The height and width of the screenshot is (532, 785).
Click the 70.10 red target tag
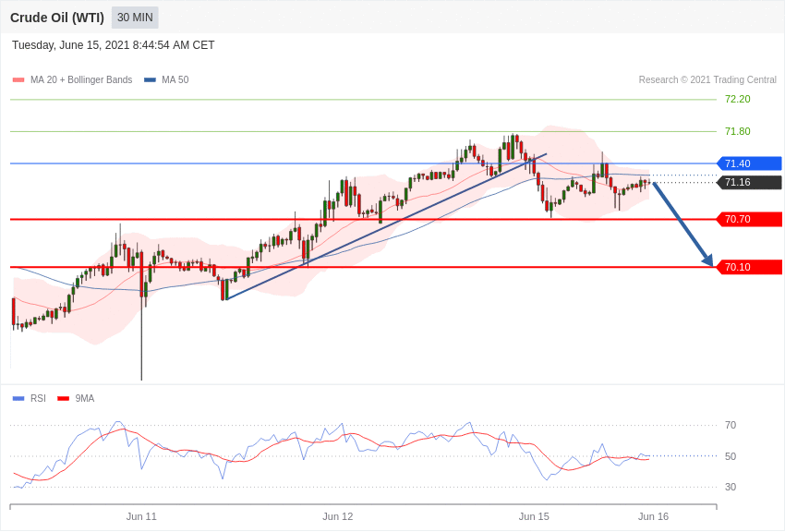[x=750, y=267]
